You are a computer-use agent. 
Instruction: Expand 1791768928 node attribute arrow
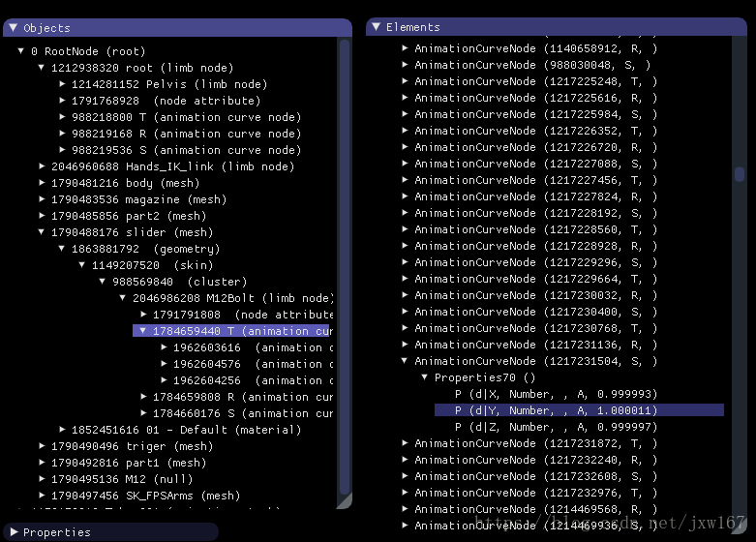pos(62,101)
